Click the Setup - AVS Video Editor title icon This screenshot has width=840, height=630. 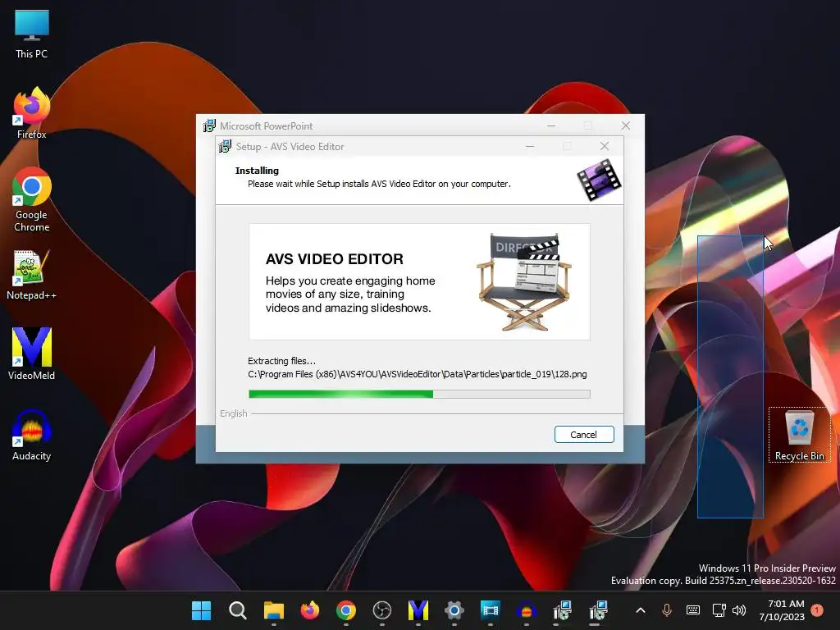point(226,146)
